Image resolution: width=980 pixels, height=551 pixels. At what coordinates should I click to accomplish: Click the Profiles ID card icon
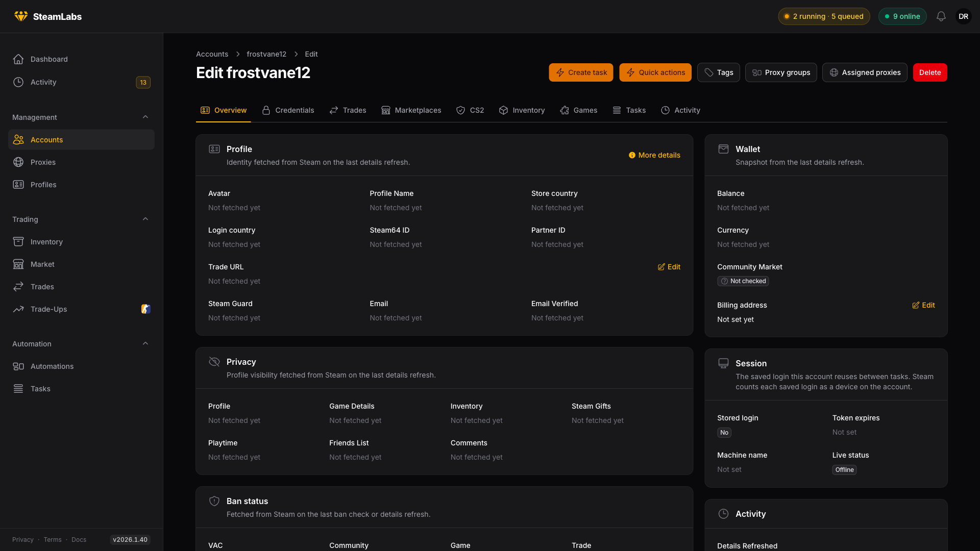[x=18, y=185]
